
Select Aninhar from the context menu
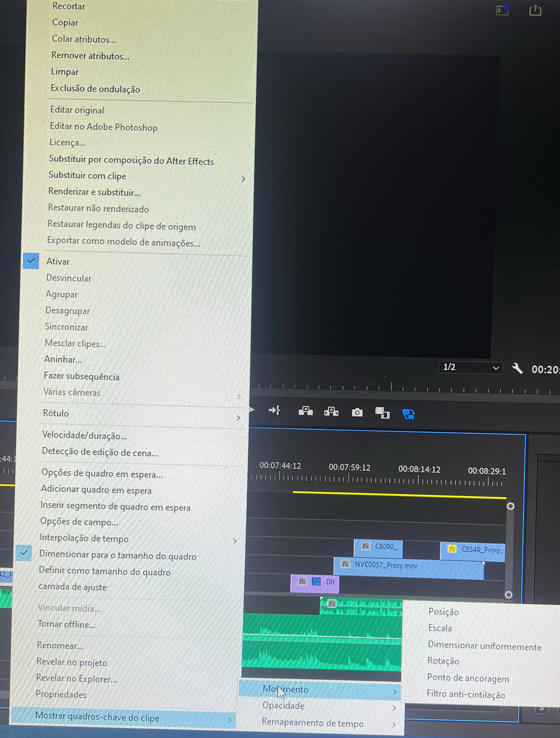63,359
